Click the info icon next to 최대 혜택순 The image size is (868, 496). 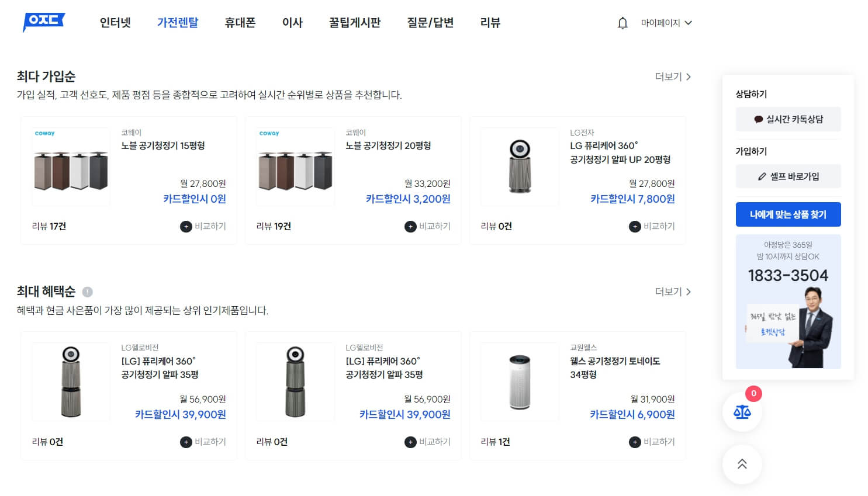click(87, 291)
